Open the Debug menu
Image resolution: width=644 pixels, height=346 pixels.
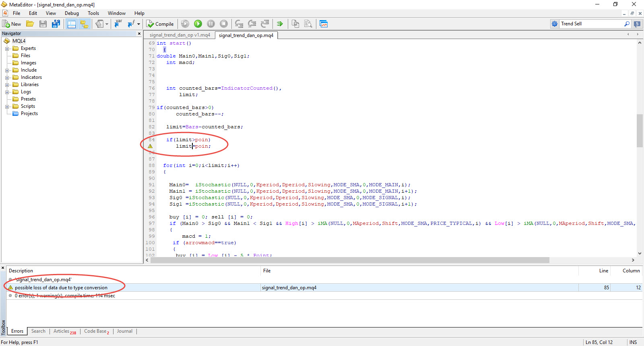coord(72,13)
